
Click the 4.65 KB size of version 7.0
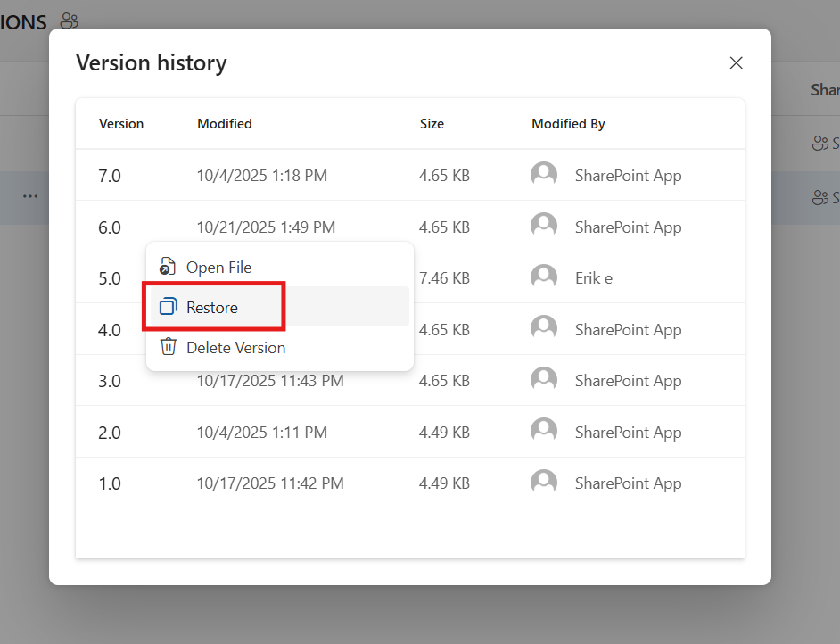pos(444,176)
